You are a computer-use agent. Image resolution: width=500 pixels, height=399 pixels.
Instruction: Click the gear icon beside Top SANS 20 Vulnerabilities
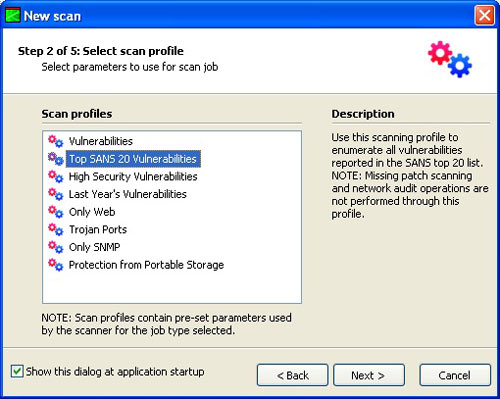coord(55,159)
